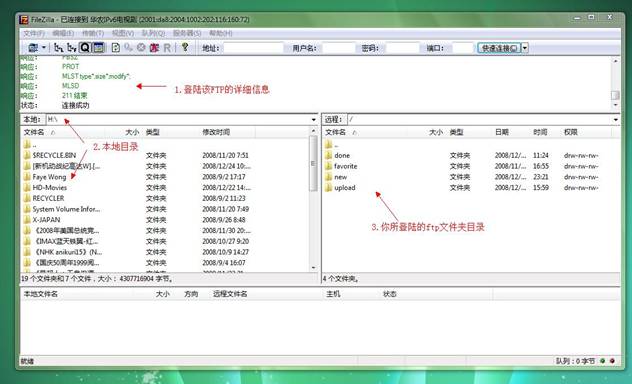Sort queue by 本地文件名 column

(x=40, y=294)
